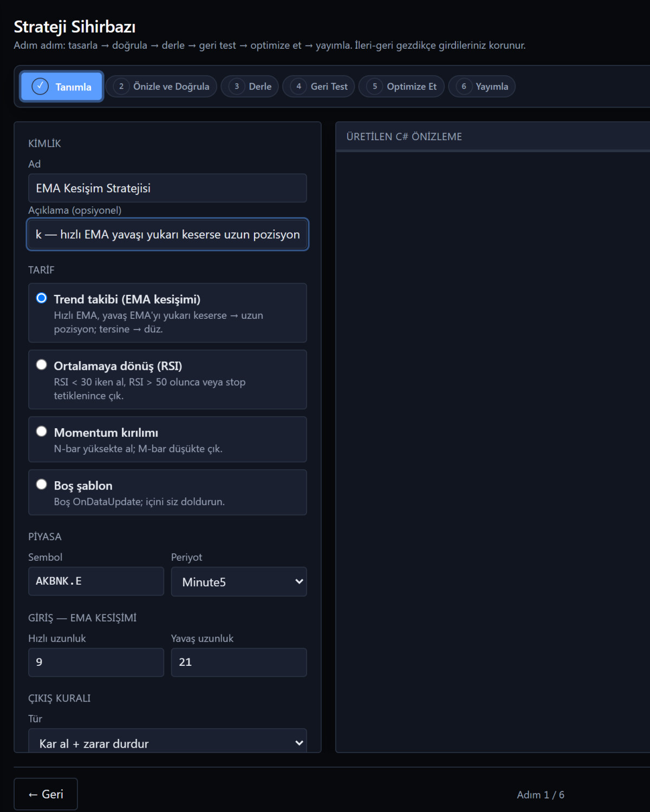Pick Momentum kırılımı radio option

tap(41, 431)
